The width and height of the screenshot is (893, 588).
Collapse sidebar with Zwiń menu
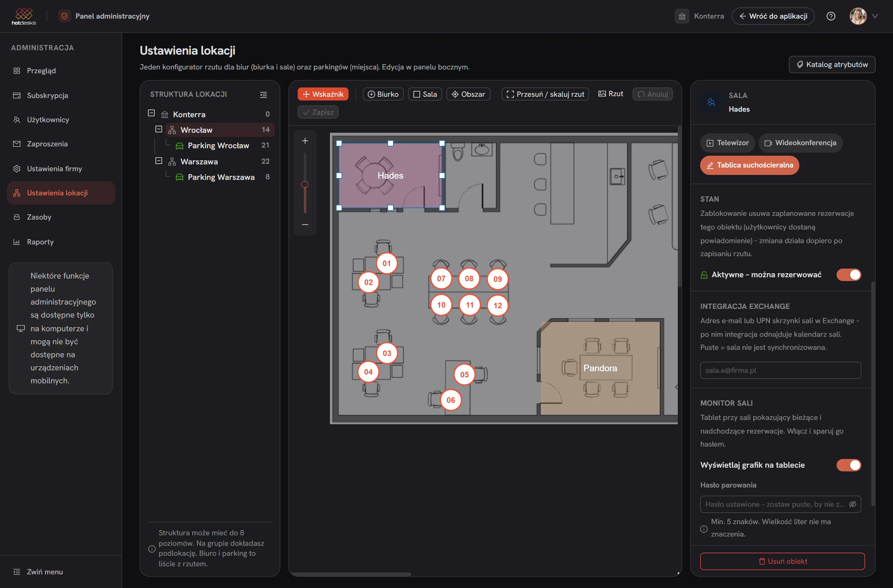click(38, 572)
